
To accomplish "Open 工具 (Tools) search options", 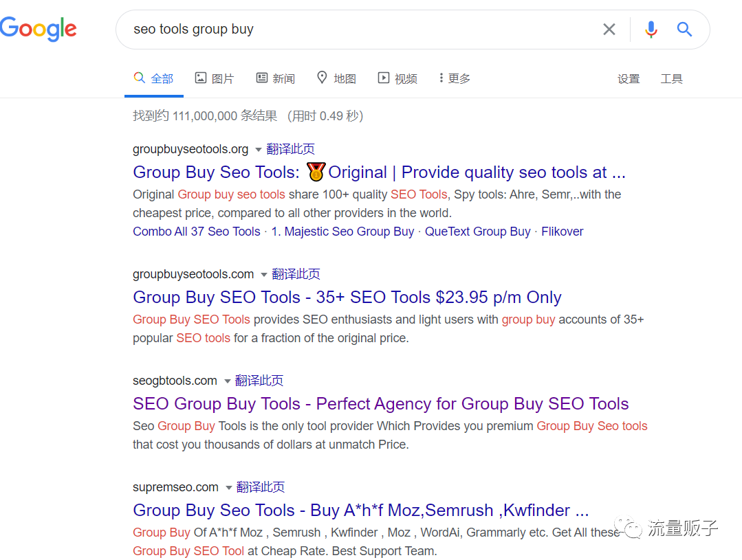I will tap(671, 79).
